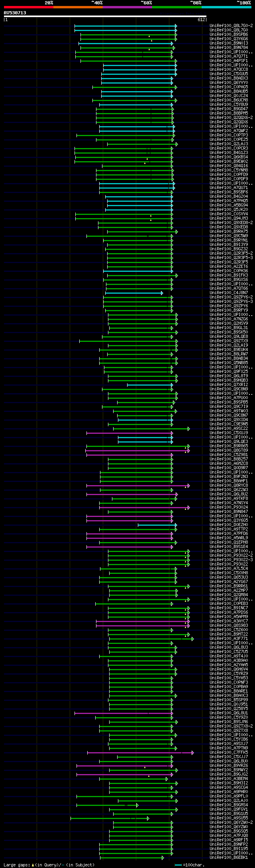Select the UniRef100_B9GMS4 entry
255x868 pixels.
(229, 805)
